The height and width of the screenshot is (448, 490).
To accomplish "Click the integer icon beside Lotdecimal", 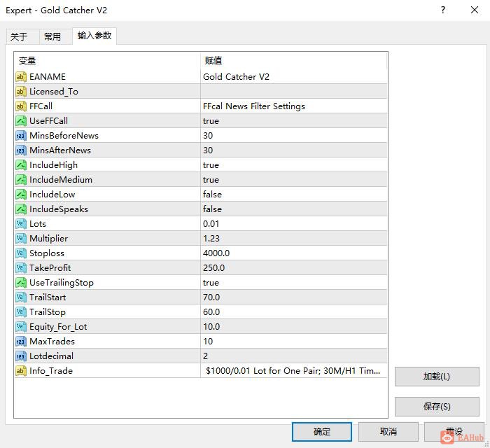I will [x=20, y=356].
